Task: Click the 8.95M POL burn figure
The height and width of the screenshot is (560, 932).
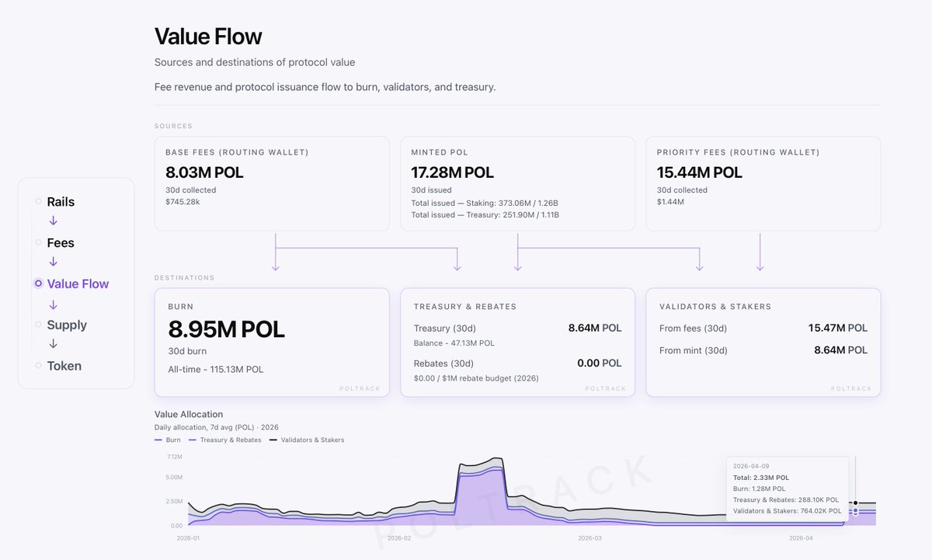Action: click(226, 329)
